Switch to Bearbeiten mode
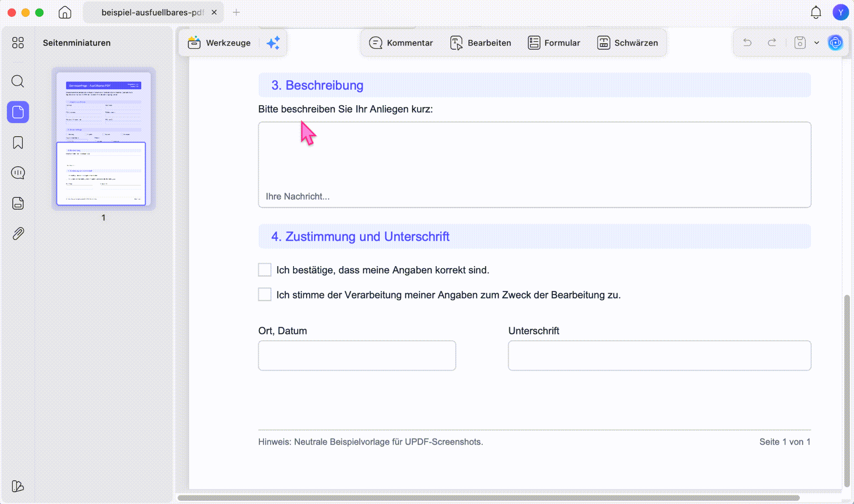Viewport: 854px width, 504px height. pos(481,43)
